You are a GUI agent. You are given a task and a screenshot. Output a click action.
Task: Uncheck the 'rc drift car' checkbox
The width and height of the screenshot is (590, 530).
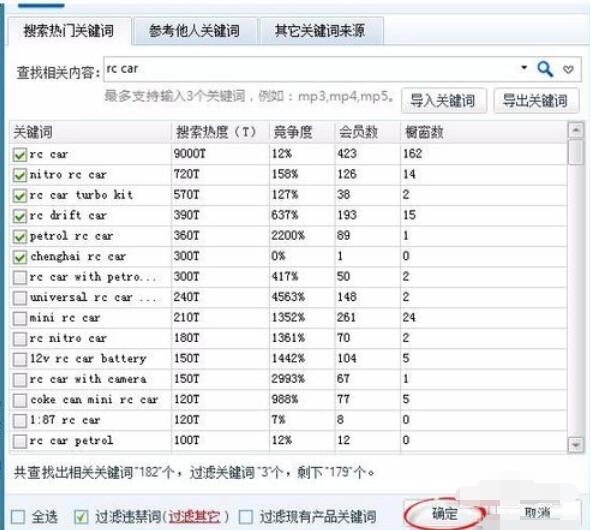[20, 216]
